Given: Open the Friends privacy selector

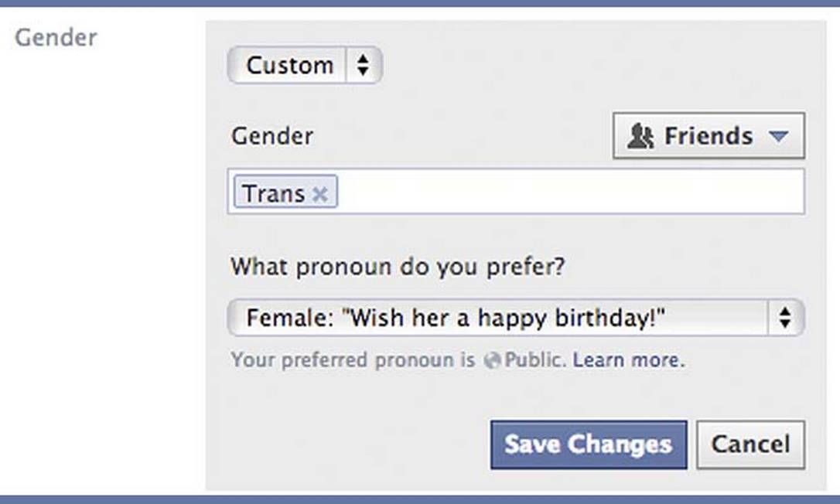Looking at the screenshot, I should coord(708,136).
